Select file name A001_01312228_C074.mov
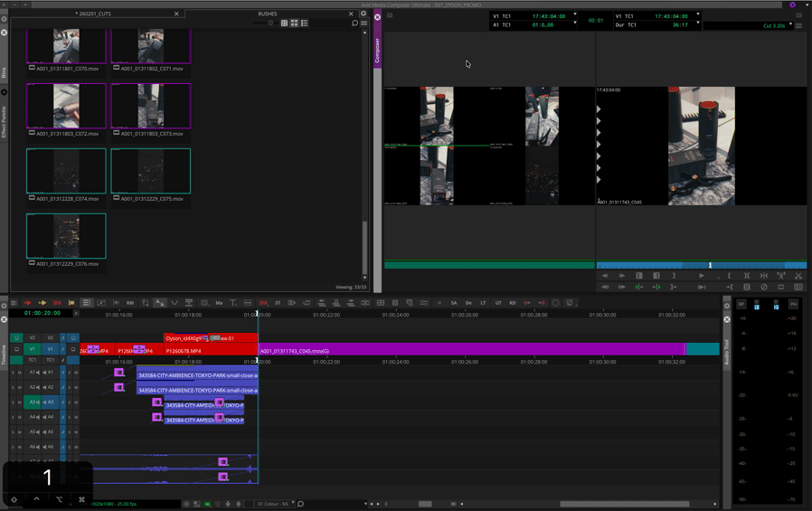This screenshot has width=812, height=511. tap(67, 199)
